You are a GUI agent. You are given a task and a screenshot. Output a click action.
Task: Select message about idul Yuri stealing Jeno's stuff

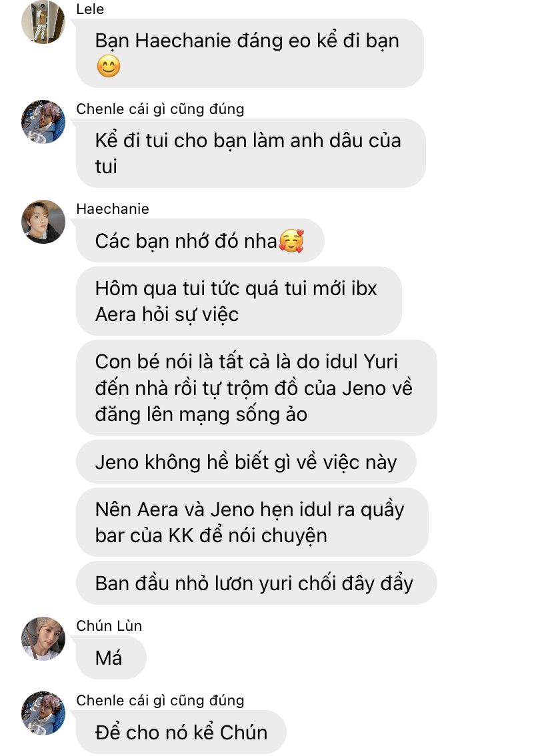point(257,388)
